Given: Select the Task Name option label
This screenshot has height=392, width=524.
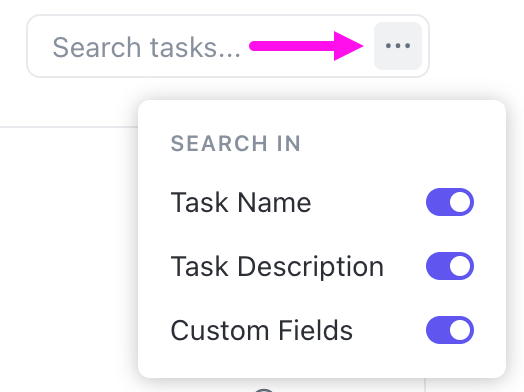Looking at the screenshot, I should point(241,202).
